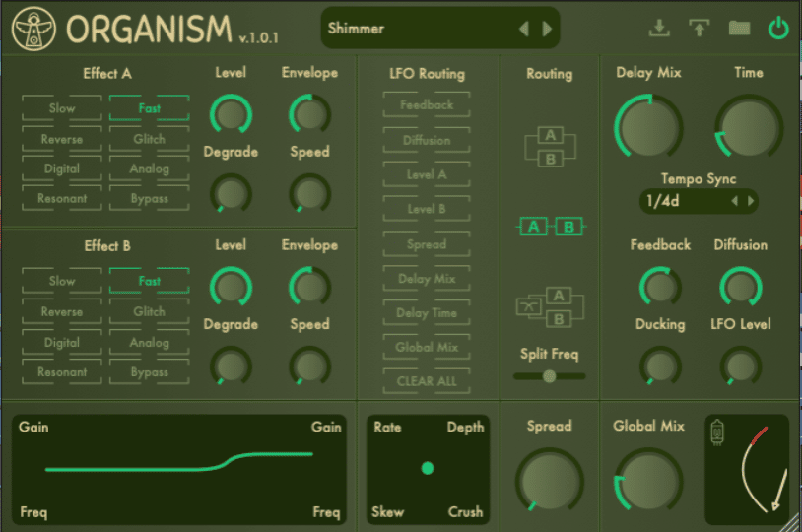Enable Analog in Effect B
The height and width of the screenshot is (532, 802).
point(150,342)
